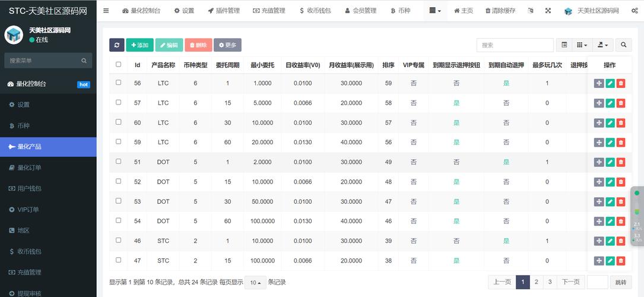Screen dimensions: 644x297
Task: Delete row Id 57 using its trash icon
Action: click(621, 103)
